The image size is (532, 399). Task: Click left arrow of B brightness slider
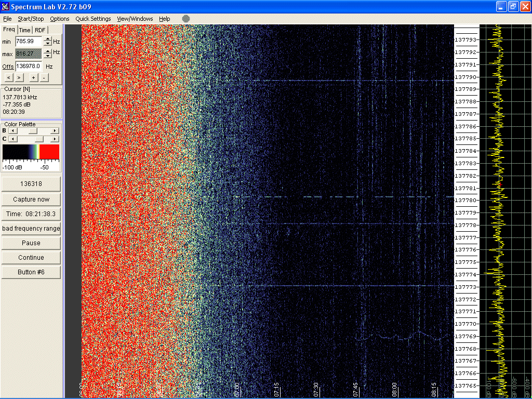[x=12, y=130]
